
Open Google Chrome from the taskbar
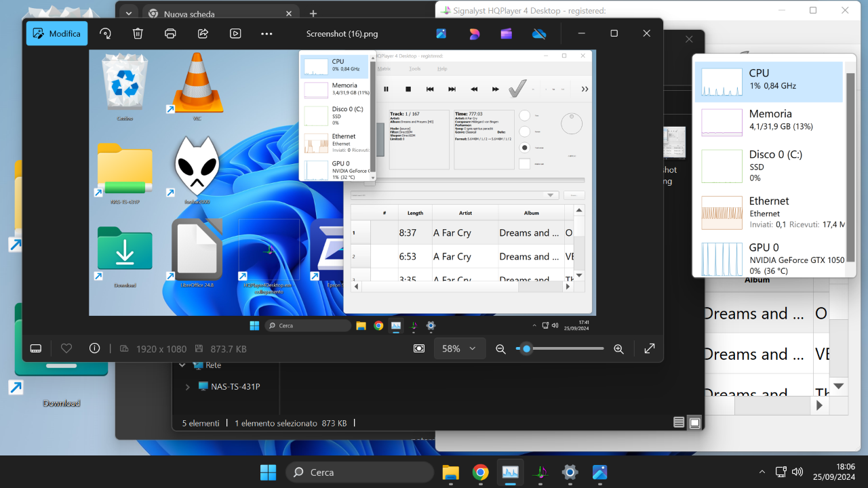tap(481, 472)
